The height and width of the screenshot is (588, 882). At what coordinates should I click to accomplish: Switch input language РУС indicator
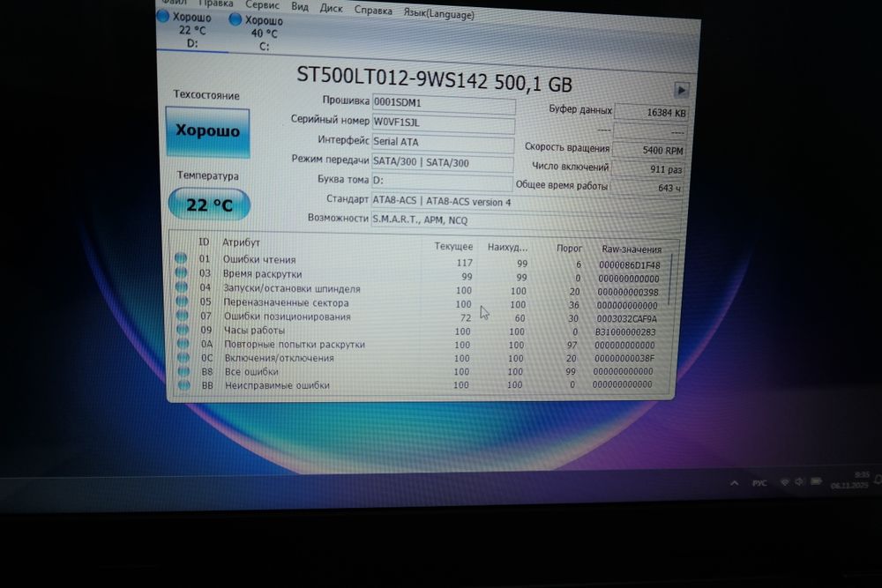point(759,483)
